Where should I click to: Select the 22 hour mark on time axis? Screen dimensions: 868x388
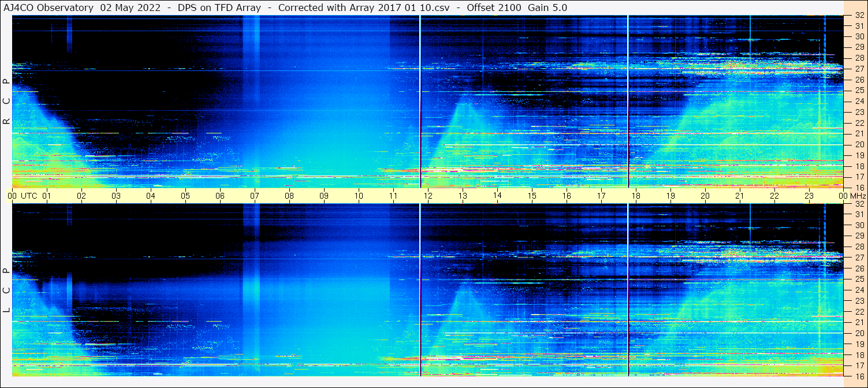[x=774, y=196]
